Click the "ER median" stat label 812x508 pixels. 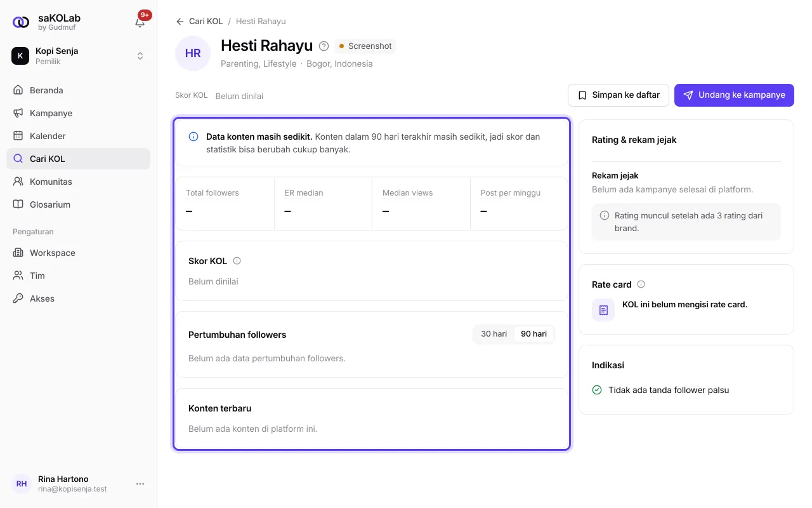point(304,193)
